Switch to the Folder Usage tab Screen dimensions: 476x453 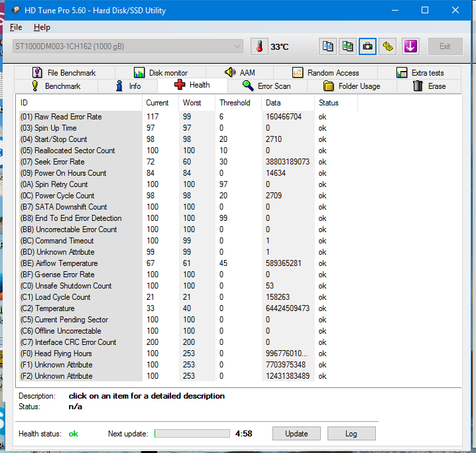pos(352,86)
